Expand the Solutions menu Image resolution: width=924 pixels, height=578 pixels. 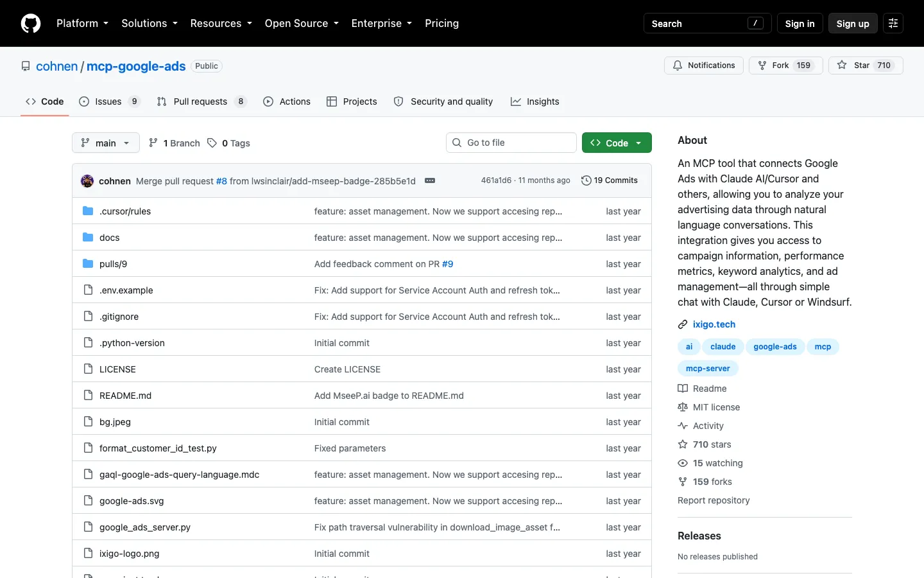click(x=150, y=23)
